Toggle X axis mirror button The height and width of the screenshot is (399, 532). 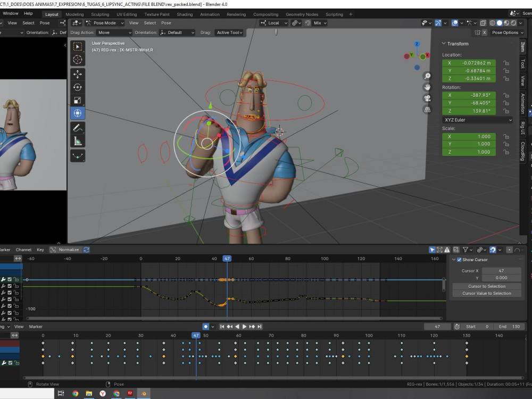(x=485, y=32)
